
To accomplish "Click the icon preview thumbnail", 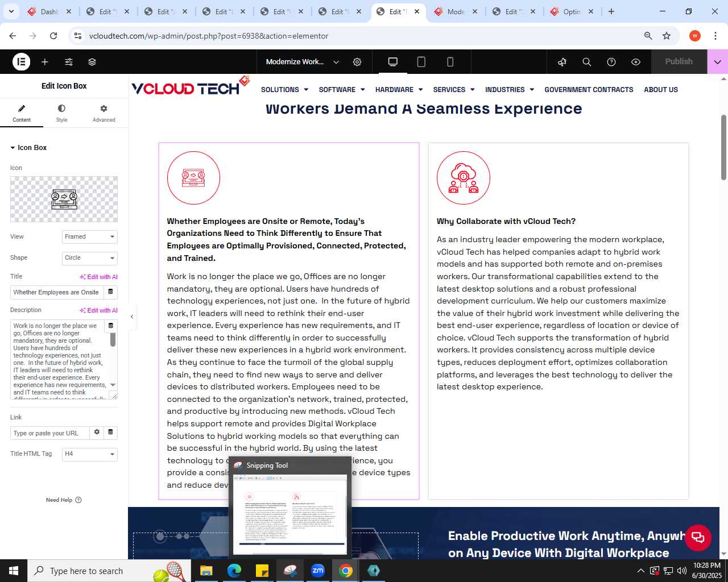I will pos(64,199).
